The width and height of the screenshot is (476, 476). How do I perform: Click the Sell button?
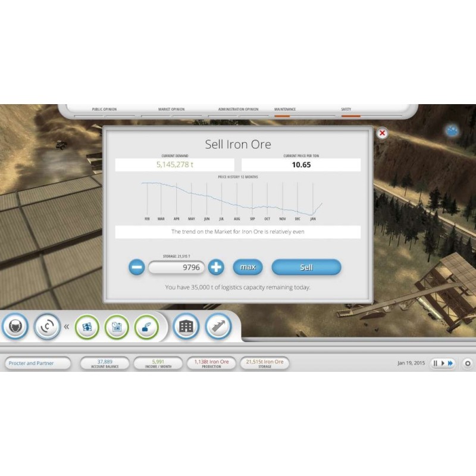tap(306, 267)
